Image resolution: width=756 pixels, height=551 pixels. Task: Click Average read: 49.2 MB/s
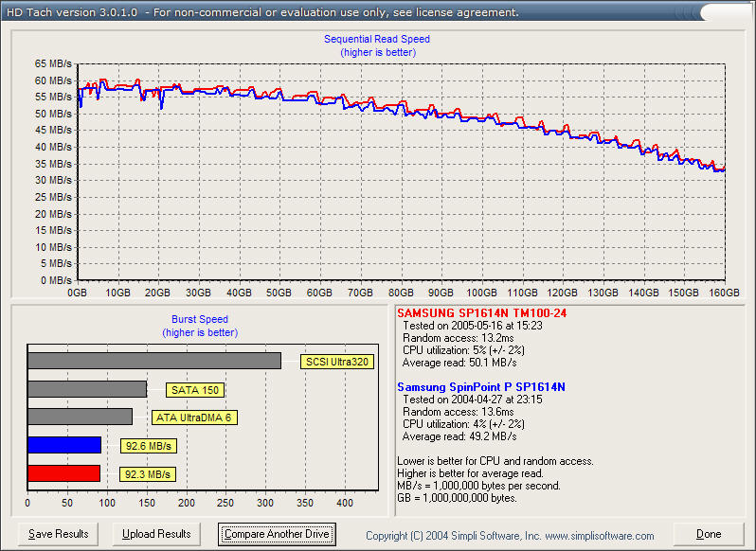point(459,436)
